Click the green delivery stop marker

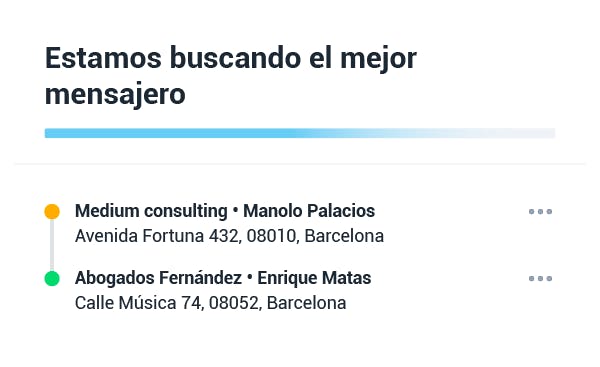(52, 279)
